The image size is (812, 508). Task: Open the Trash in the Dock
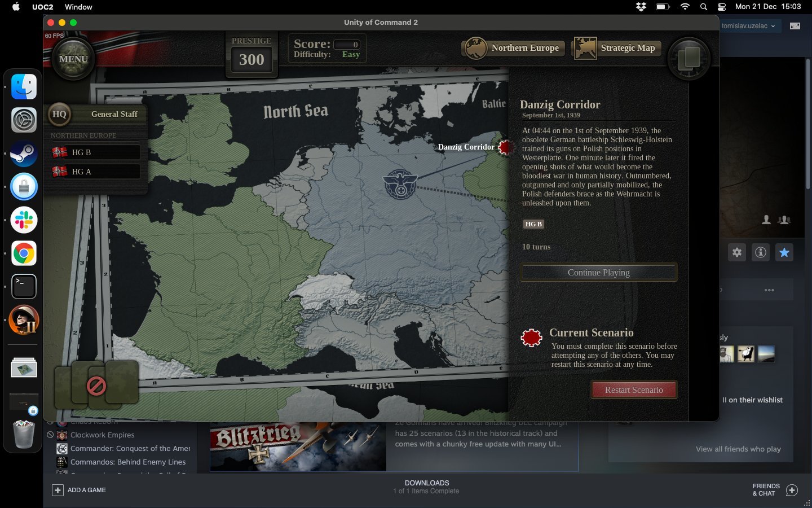coord(24,434)
